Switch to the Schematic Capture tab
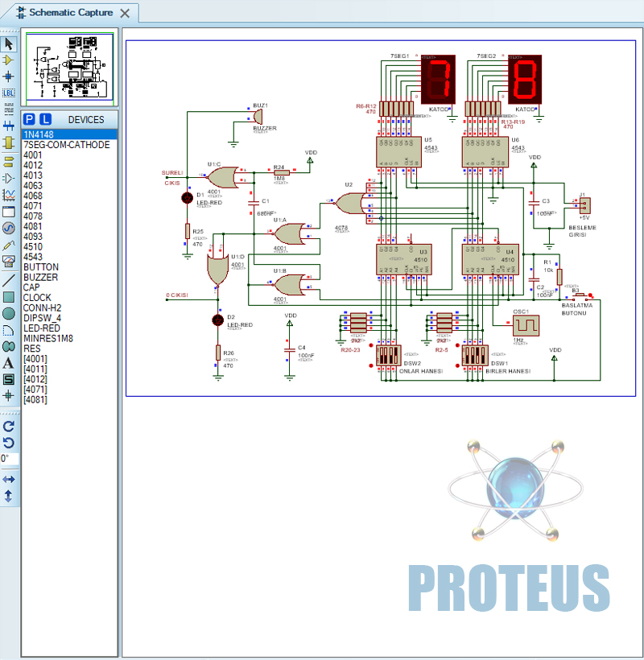The image size is (644, 660). pos(71,13)
